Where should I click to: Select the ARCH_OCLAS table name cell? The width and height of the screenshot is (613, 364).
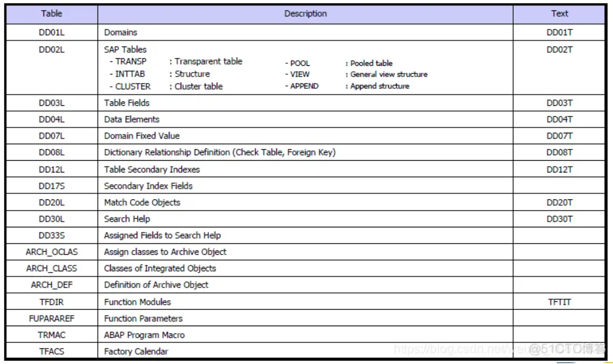(51, 252)
